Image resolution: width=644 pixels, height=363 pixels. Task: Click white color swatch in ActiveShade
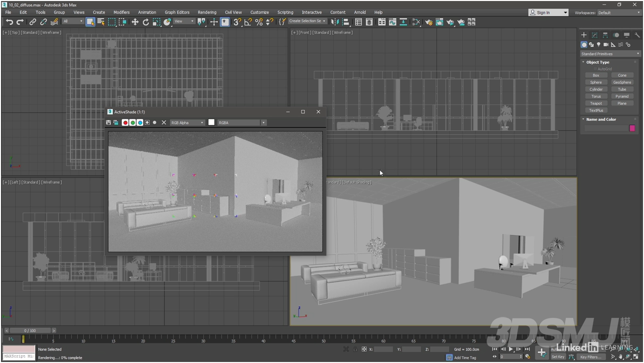point(211,122)
